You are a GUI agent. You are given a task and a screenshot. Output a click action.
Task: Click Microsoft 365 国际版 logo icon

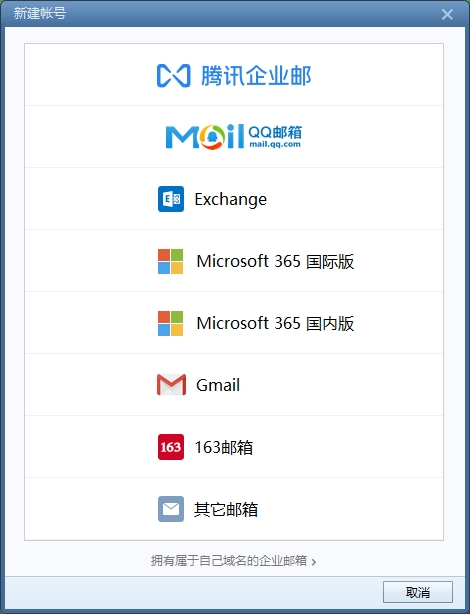170,261
